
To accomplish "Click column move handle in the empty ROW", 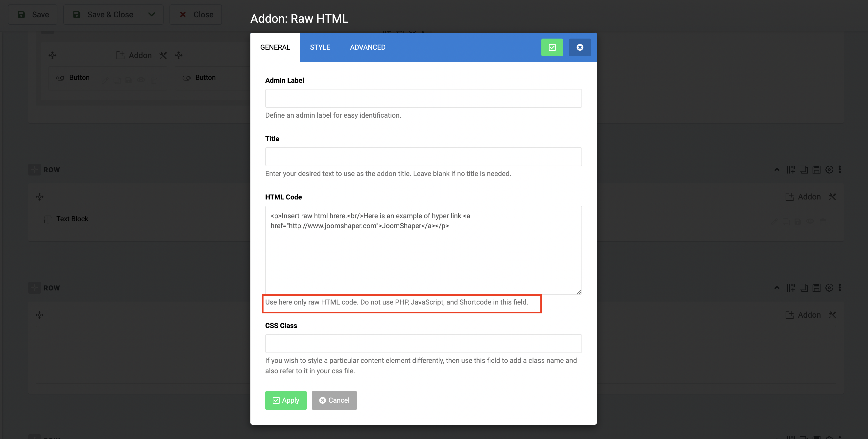I will (x=39, y=315).
